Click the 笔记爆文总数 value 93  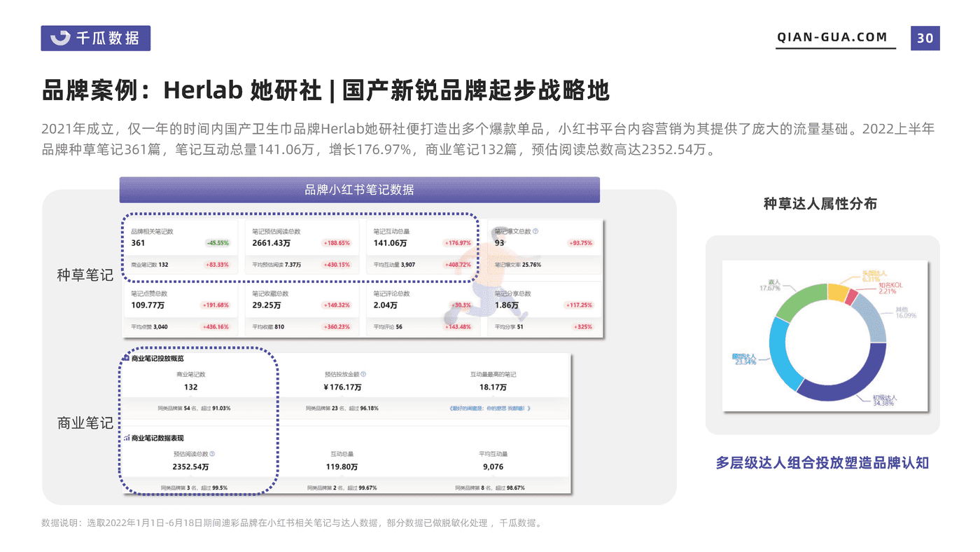pyautogui.click(x=499, y=243)
